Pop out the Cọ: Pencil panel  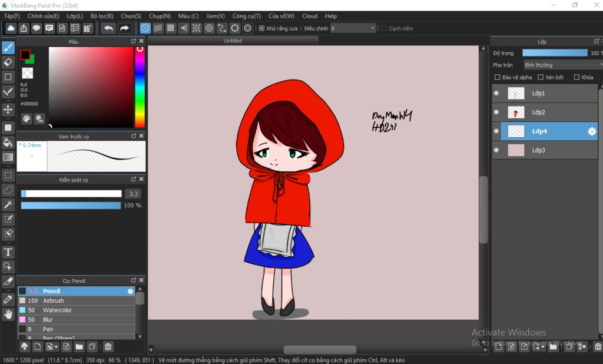click(134, 280)
